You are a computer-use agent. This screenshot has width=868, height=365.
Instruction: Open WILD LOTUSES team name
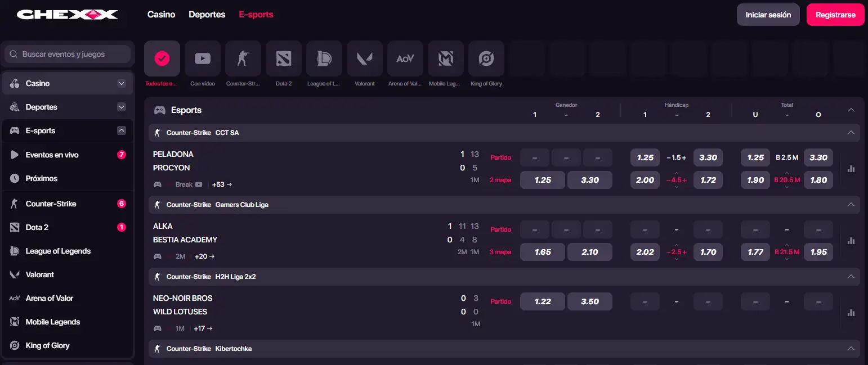[x=180, y=312]
